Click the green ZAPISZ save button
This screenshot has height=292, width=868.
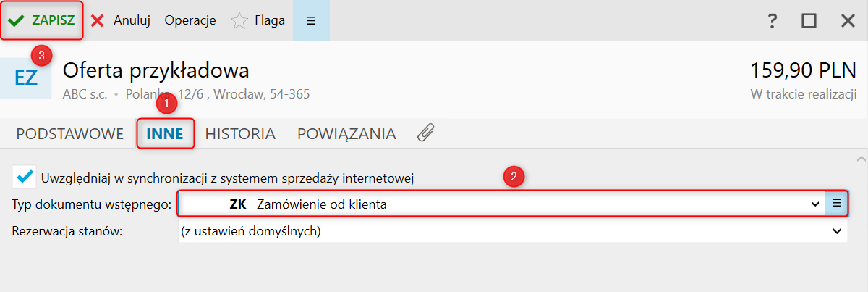coord(42,20)
